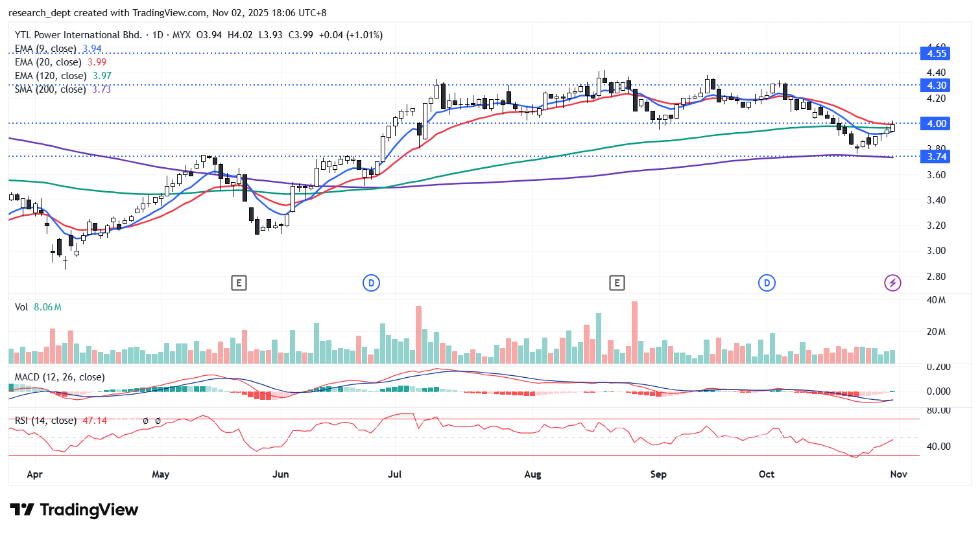
Task: Click the Nov label on time axis
Action: click(898, 474)
